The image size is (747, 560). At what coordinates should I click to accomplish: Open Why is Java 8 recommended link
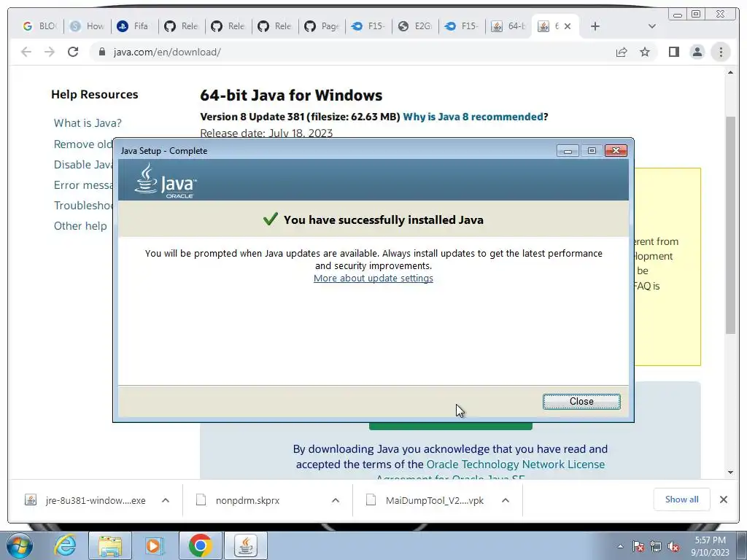click(473, 117)
